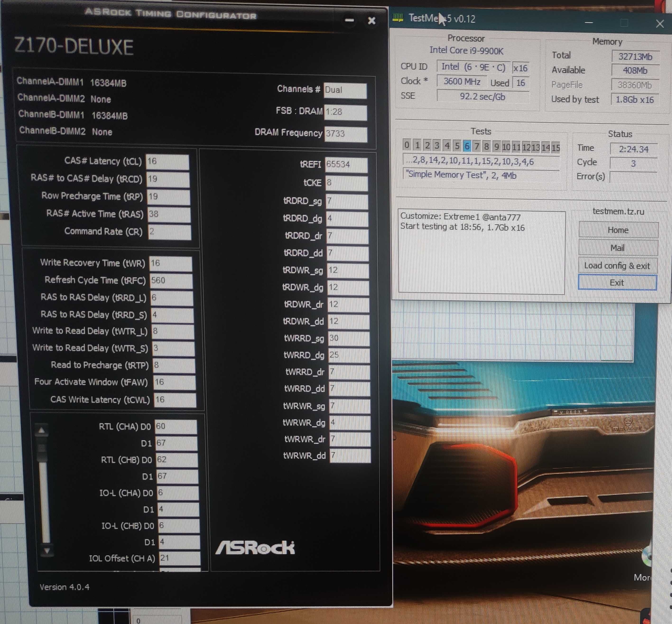This screenshot has height=624, width=672.
Task: Click the Refresh Cycle Time (tRFC) field
Action: 171,281
